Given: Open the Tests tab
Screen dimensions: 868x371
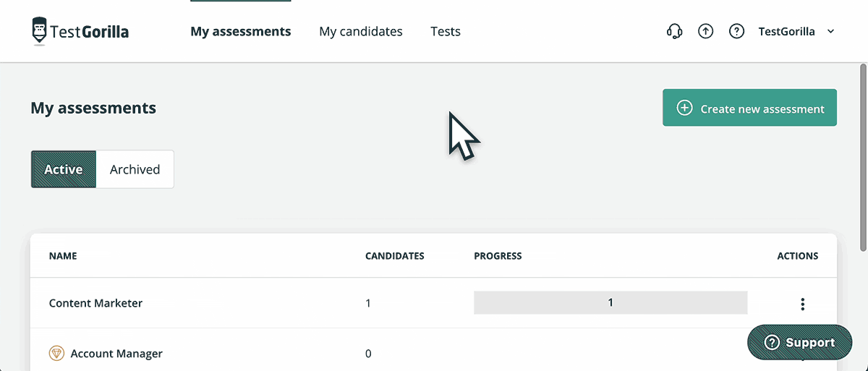Looking at the screenshot, I should click(x=446, y=31).
